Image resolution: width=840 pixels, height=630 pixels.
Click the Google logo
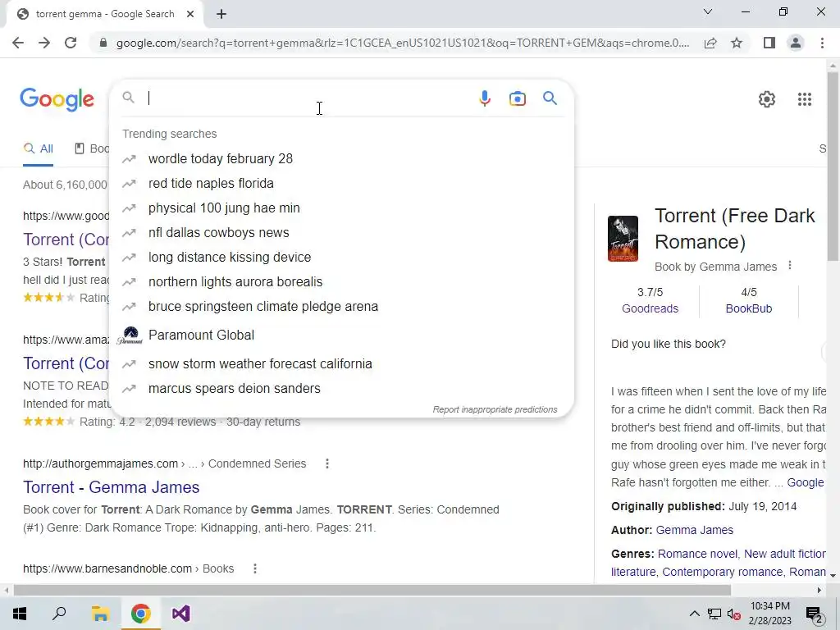57,99
